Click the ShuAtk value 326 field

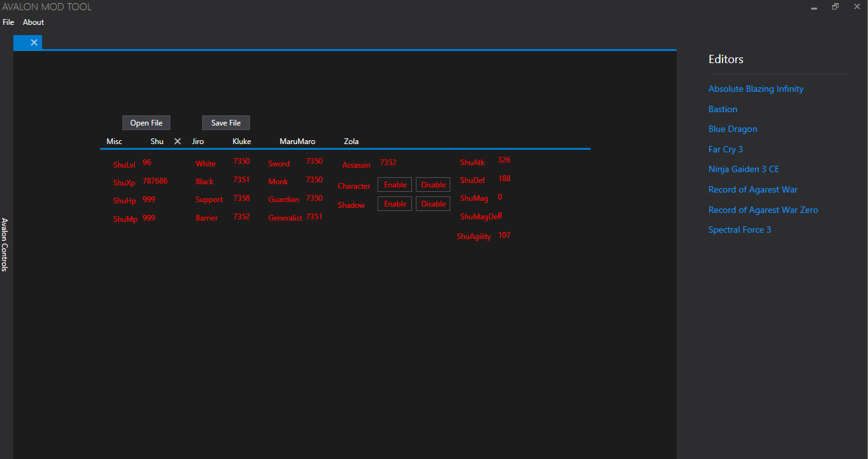pos(504,160)
